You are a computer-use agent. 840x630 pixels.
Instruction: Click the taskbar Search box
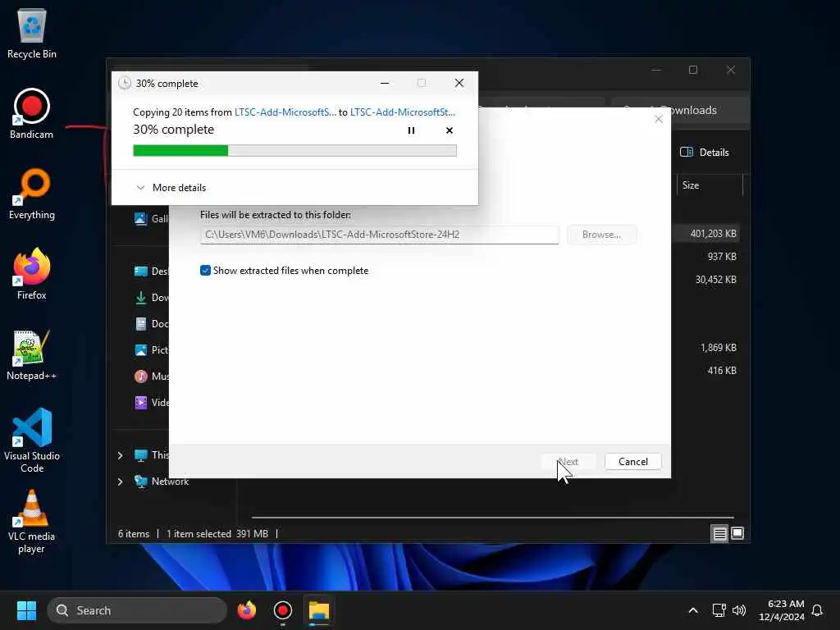137,610
